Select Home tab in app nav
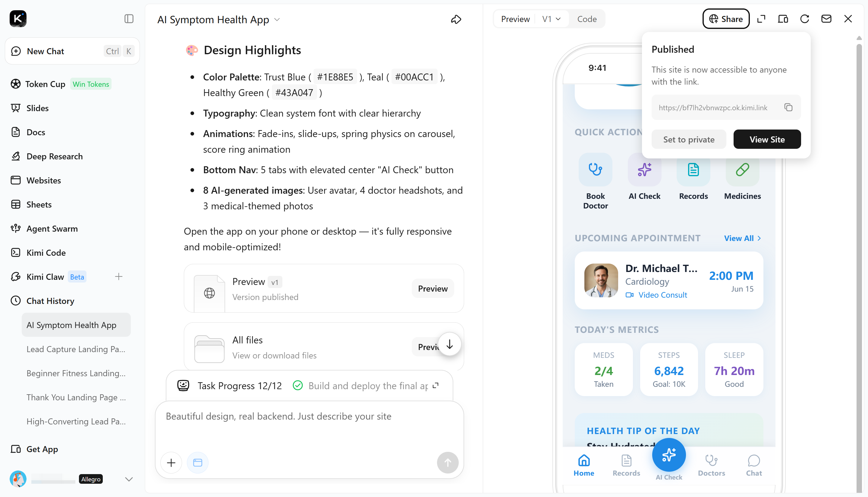Image resolution: width=868 pixels, height=497 pixels. click(x=584, y=466)
